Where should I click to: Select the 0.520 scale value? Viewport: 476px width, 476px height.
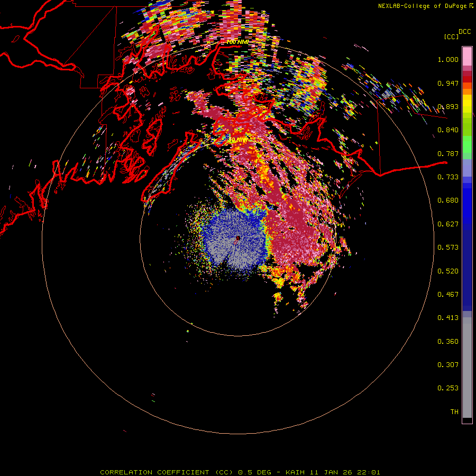click(x=448, y=271)
